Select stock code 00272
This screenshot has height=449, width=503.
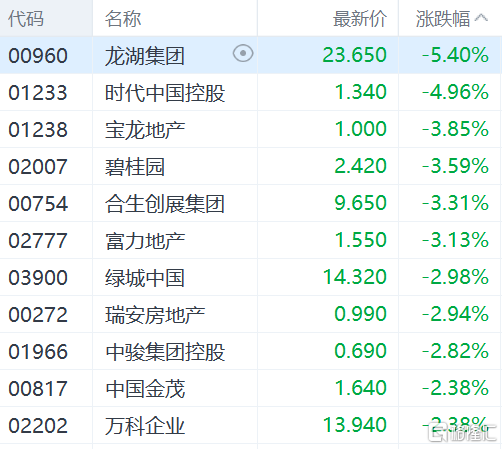pos(38,314)
